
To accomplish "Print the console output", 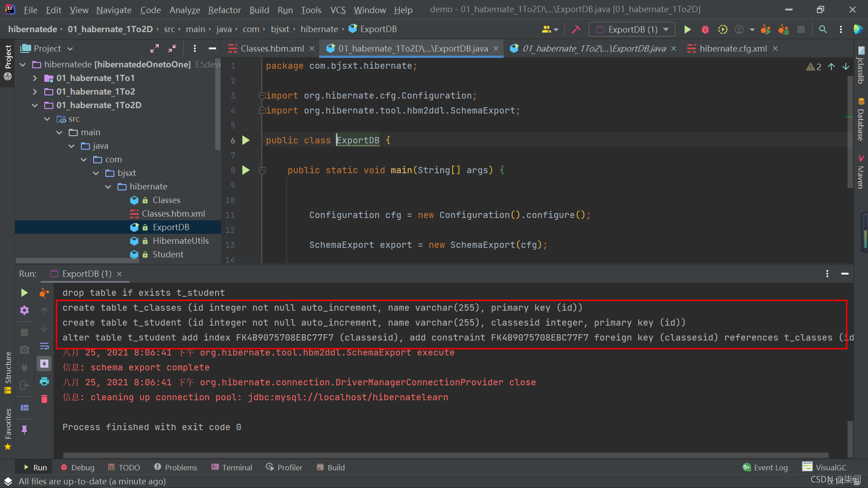I will click(44, 381).
